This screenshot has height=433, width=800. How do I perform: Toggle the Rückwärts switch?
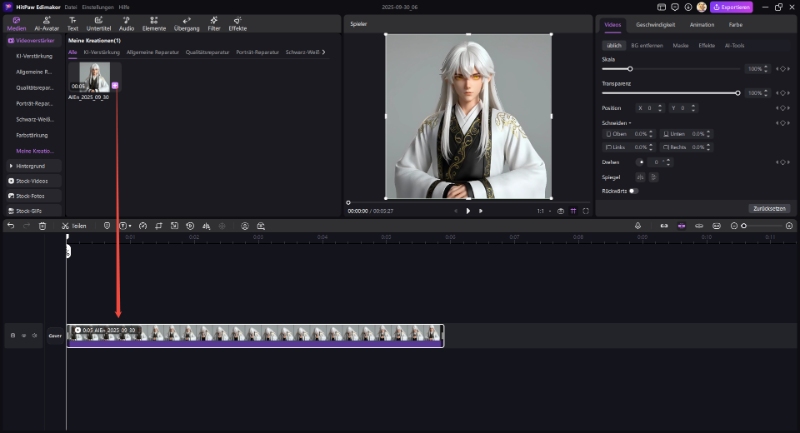tap(633, 190)
